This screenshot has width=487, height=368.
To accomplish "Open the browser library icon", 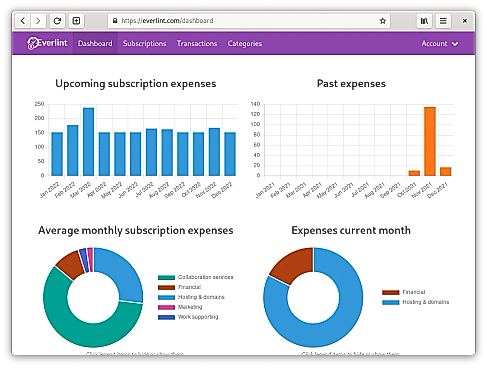I will (424, 21).
